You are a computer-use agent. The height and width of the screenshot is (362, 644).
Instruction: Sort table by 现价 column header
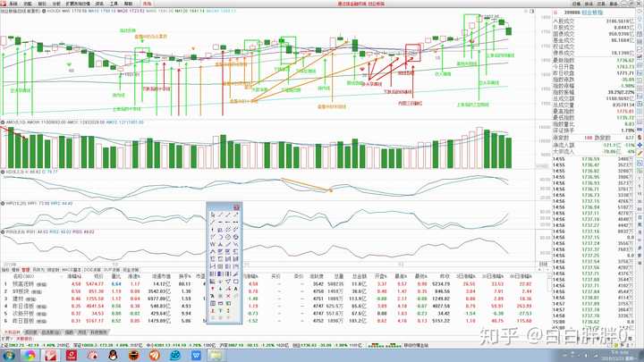[98, 276]
